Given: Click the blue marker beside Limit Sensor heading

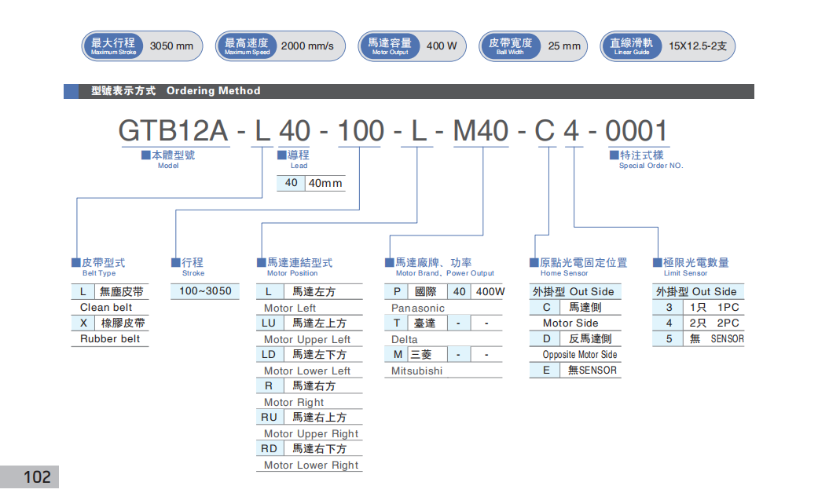Looking at the screenshot, I should (658, 262).
